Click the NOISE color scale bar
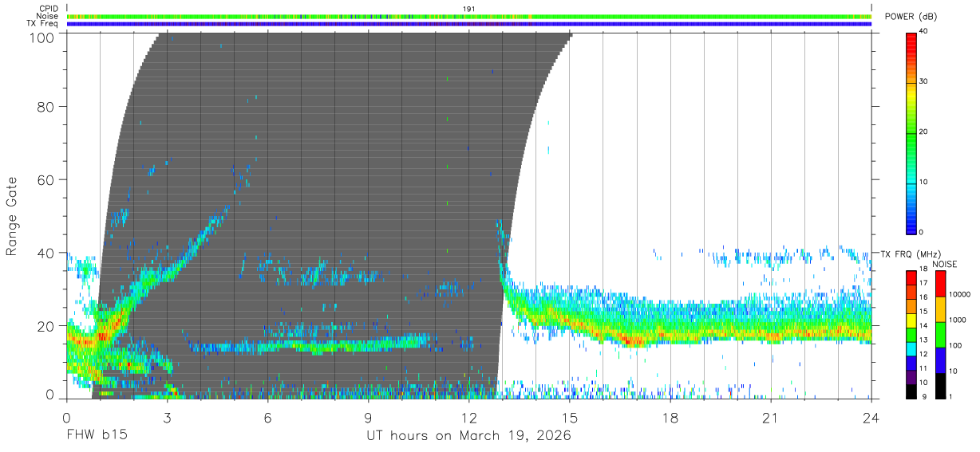The width and height of the screenshot is (980, 452). [940, 334]
